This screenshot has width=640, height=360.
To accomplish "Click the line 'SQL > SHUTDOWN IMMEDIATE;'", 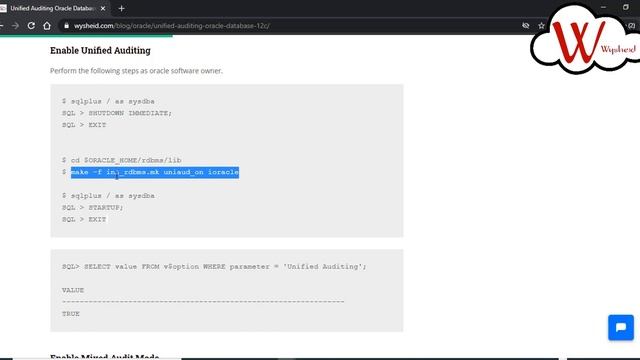I will click(117, 113).
